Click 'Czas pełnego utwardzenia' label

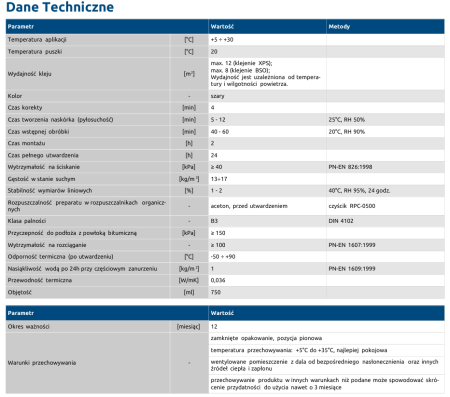point(43,155)
